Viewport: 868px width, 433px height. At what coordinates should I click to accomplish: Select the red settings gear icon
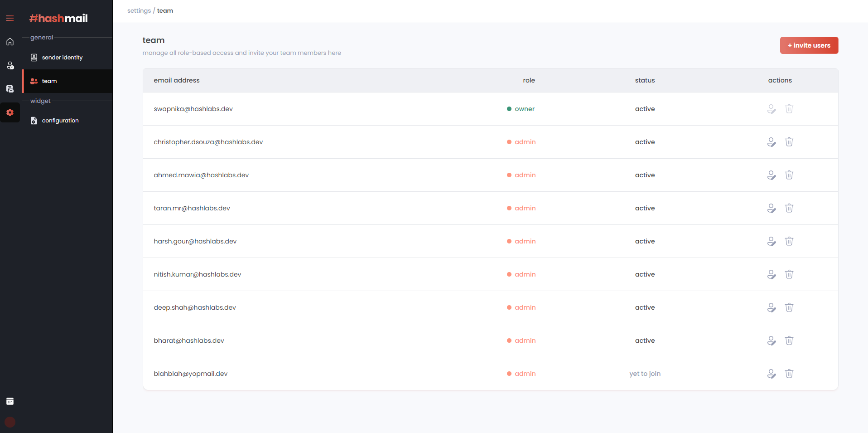[10, 112]
